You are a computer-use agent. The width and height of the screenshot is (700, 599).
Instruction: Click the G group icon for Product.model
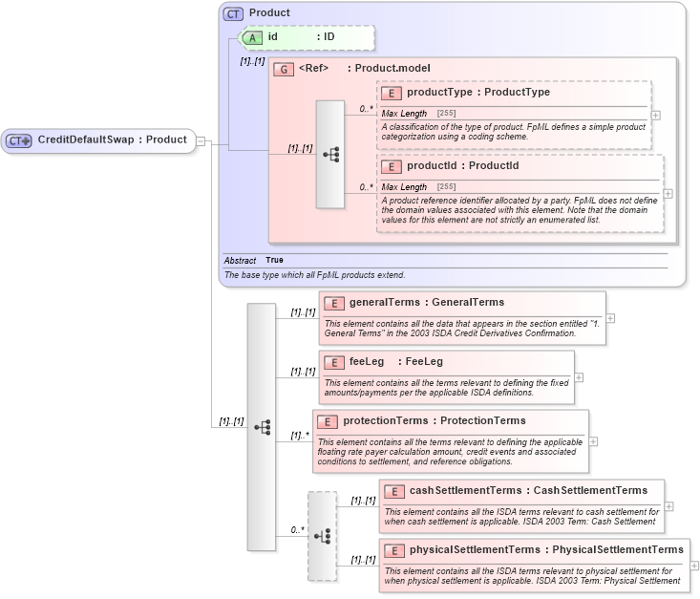284,69
